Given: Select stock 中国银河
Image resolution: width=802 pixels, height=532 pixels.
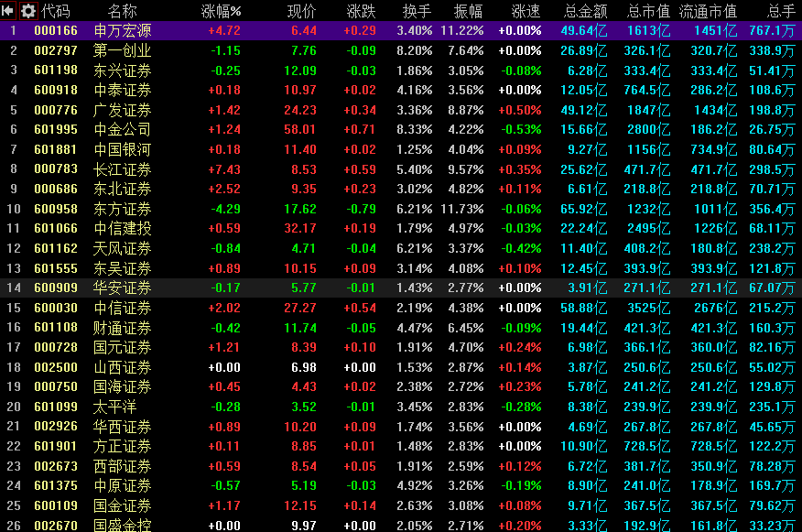Looking at the screenshot, I should point(123,149).
